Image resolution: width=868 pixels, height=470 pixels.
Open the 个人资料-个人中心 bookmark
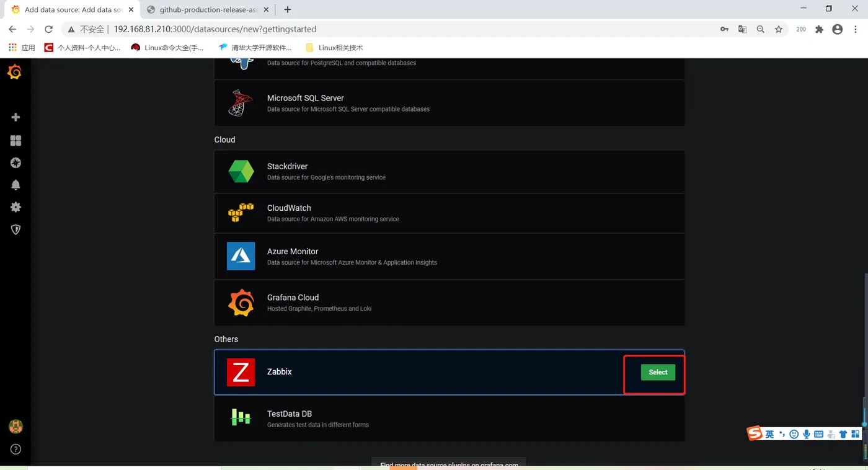tap(82, 47)
